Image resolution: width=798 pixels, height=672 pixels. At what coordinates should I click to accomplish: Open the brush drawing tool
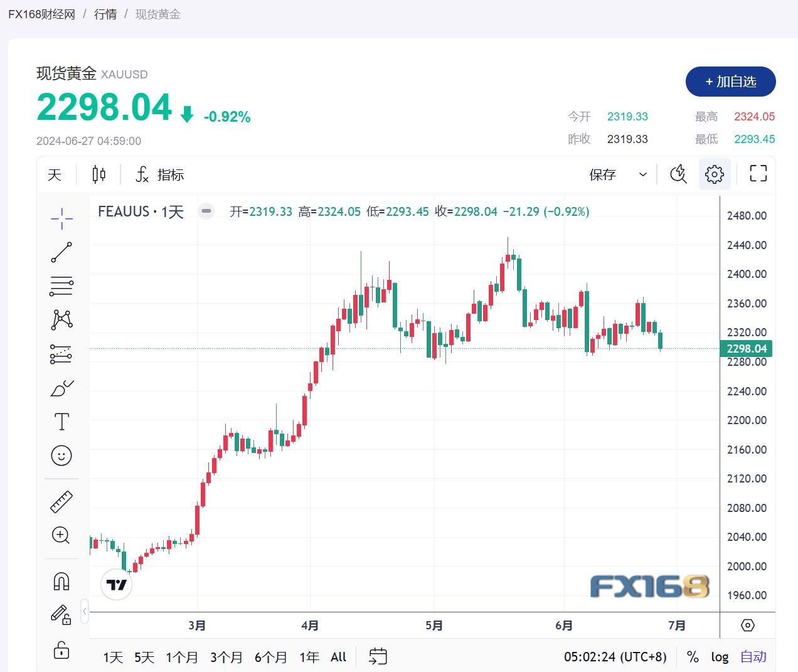click(61, 388)
